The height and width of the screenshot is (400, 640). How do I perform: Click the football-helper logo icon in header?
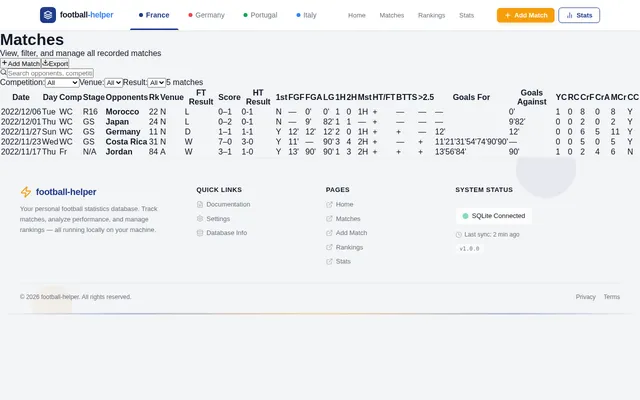coord(48,15)
